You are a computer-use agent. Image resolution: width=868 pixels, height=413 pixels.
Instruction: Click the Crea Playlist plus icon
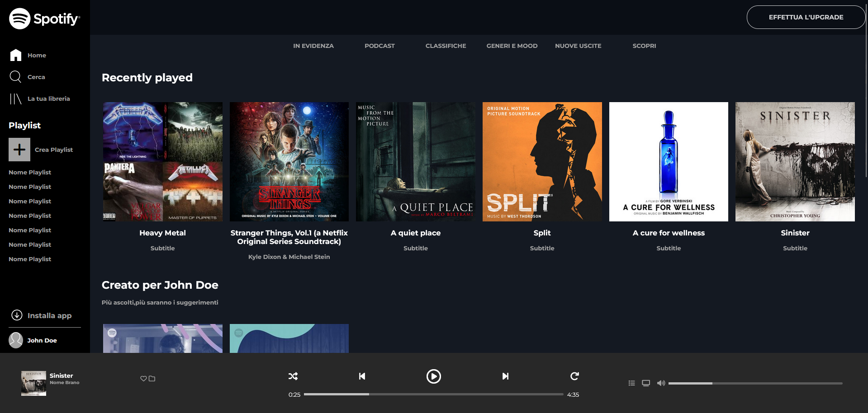[19, 149]
